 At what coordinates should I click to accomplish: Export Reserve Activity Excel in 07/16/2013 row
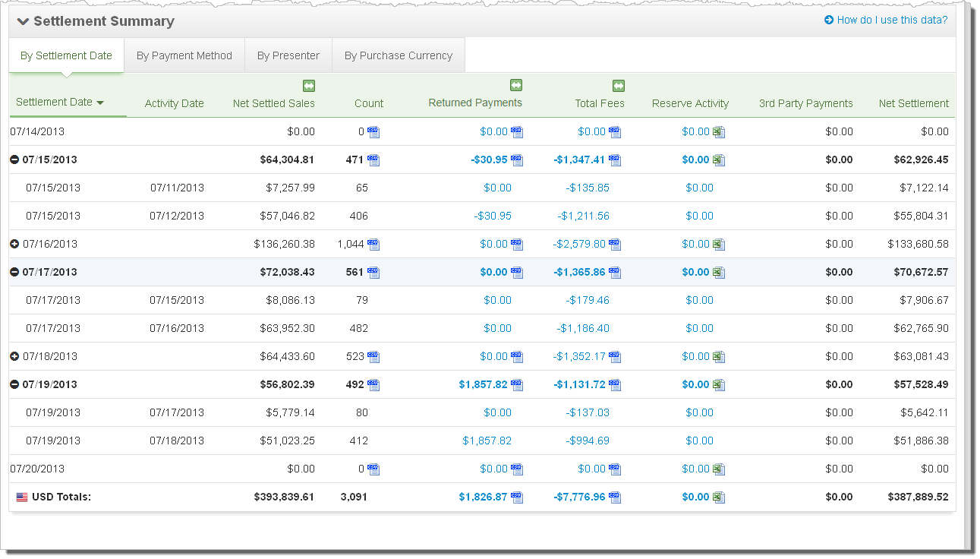click(x=719, y=245)
